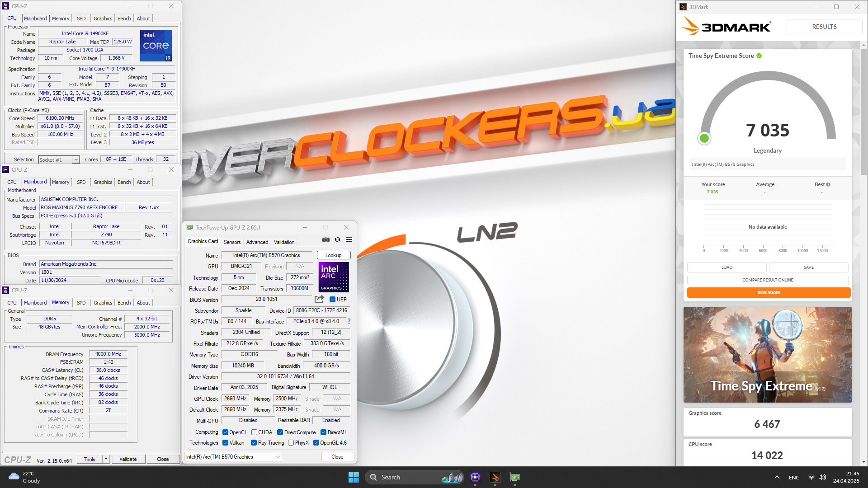The image size is (868, 488).
Task: Open the GPU selection dropdown in GPU-Z
Action: click(x=233, y=457)
